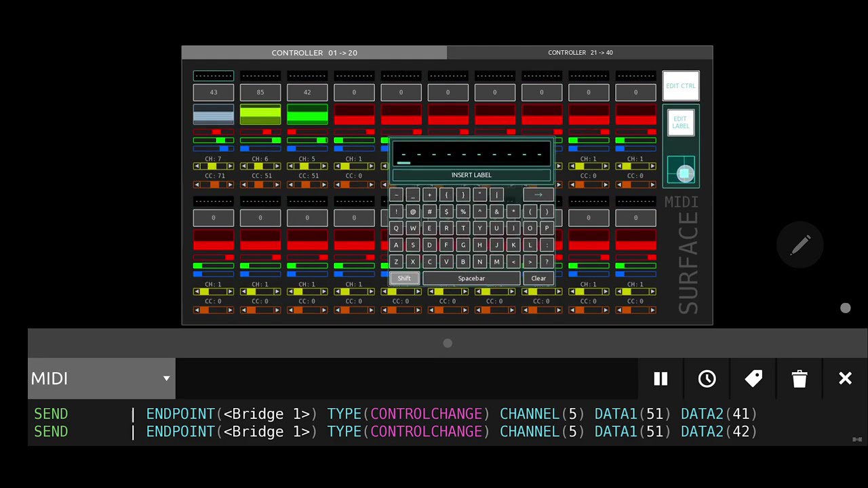Increase channel on the CH: 7 controller
This screenshot has width=868, height=488.
pyautogui.click(x=231, y=166)
